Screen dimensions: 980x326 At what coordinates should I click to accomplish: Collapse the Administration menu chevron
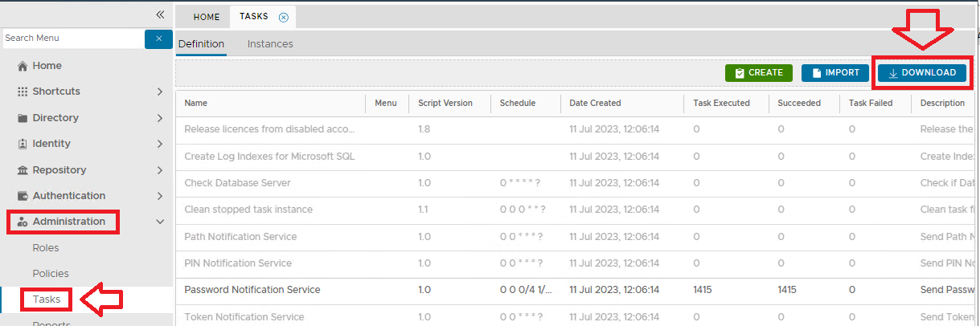pyautogui.click(x=160, y=222)
